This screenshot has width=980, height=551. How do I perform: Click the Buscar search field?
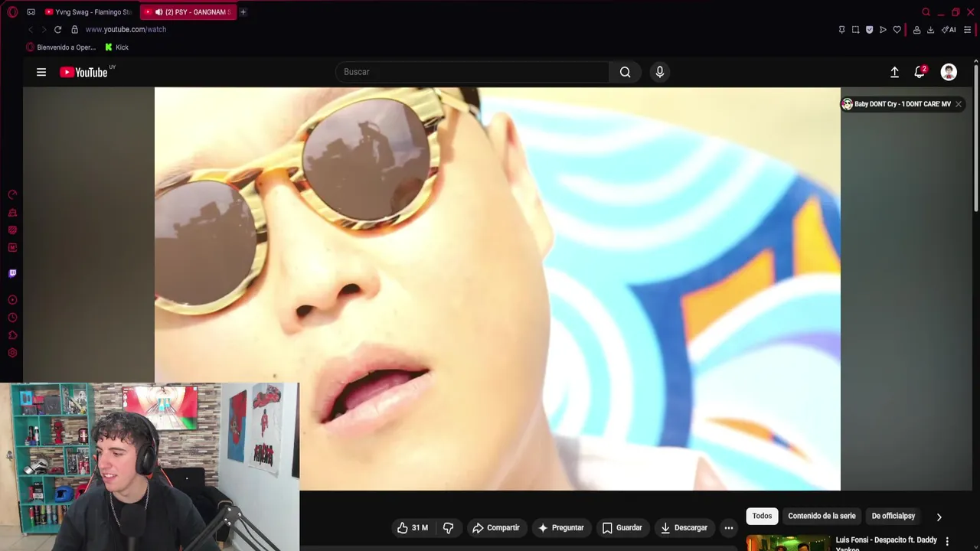coord(472,72)
